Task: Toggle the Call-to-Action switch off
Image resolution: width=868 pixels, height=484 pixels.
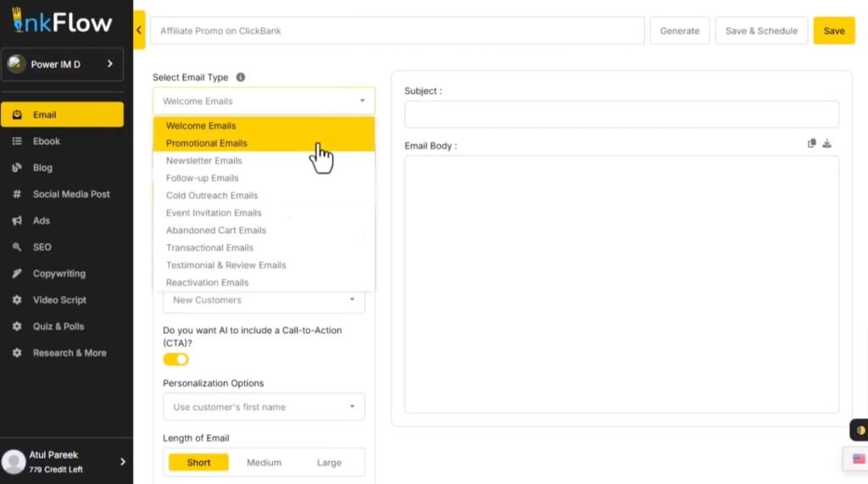Action: 176,359
